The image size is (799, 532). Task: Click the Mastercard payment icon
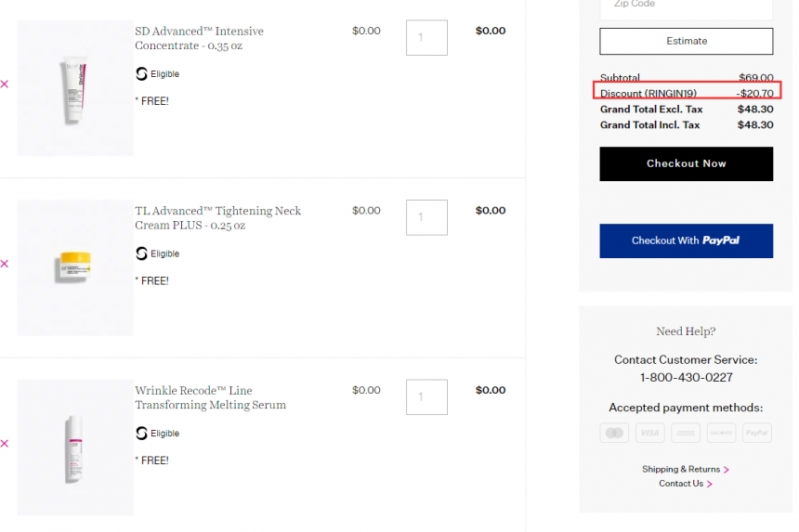click(x=614, y=433)
